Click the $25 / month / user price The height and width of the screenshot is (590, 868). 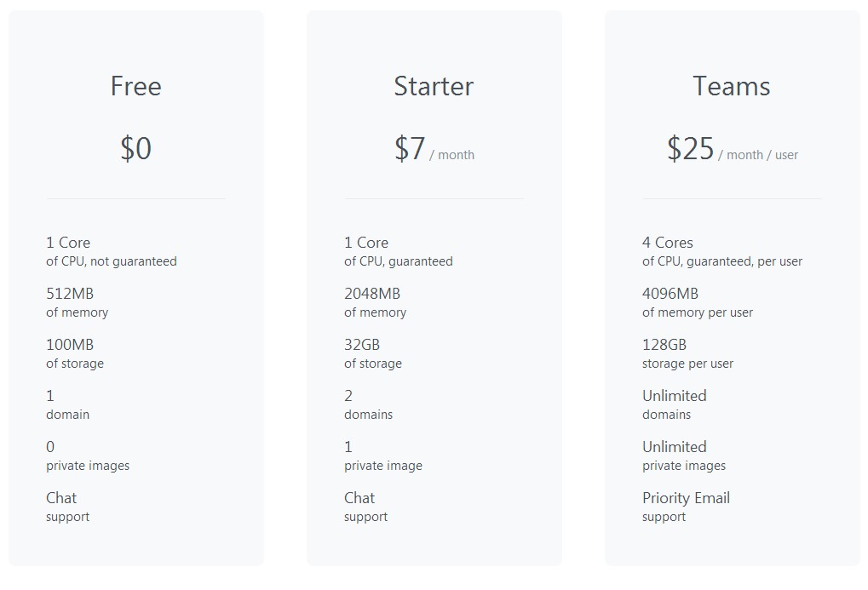point(732,149)
